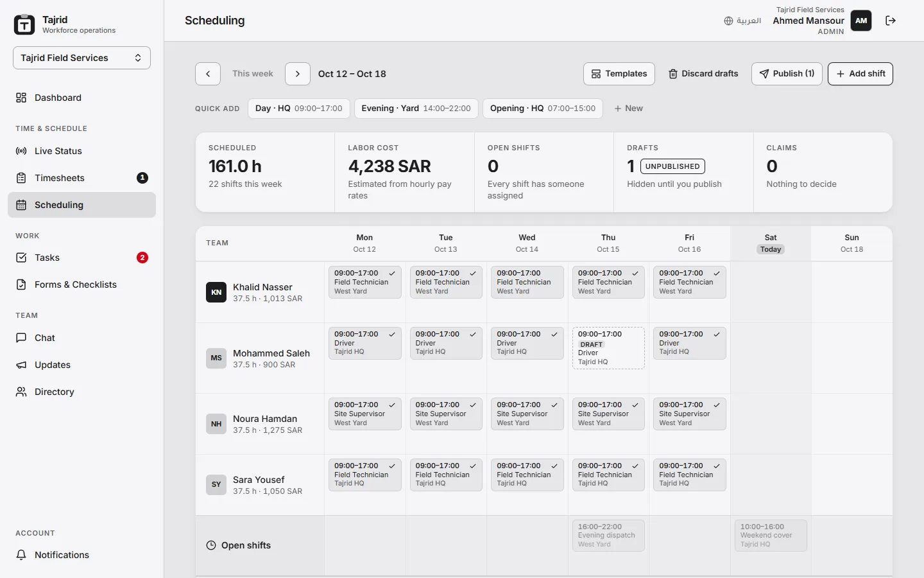
Task: Open the Weekend cover open shift
Action: [x=771, y=536]
